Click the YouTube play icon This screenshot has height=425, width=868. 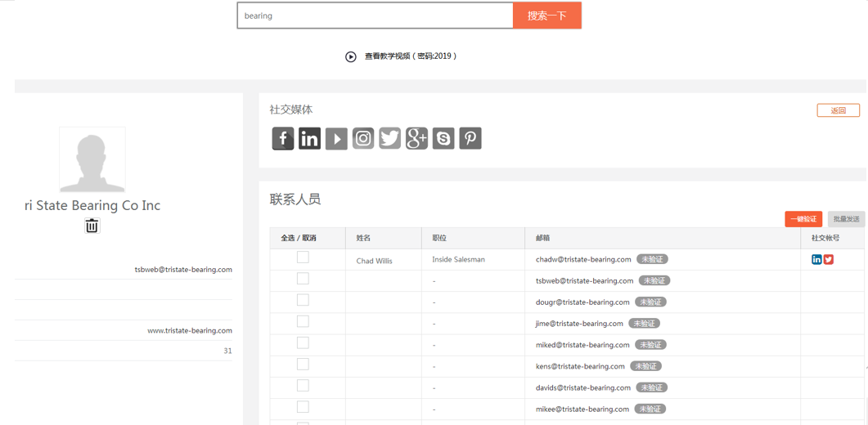[336, 138]
